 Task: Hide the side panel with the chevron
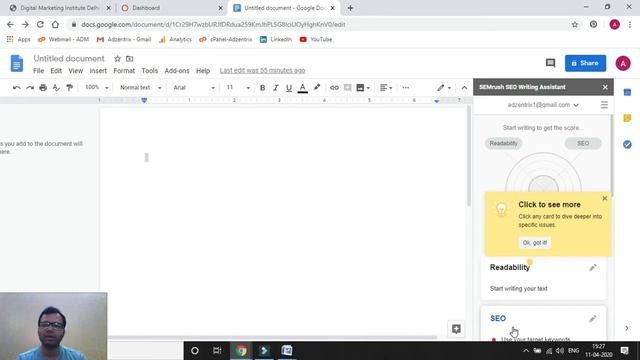627,328
